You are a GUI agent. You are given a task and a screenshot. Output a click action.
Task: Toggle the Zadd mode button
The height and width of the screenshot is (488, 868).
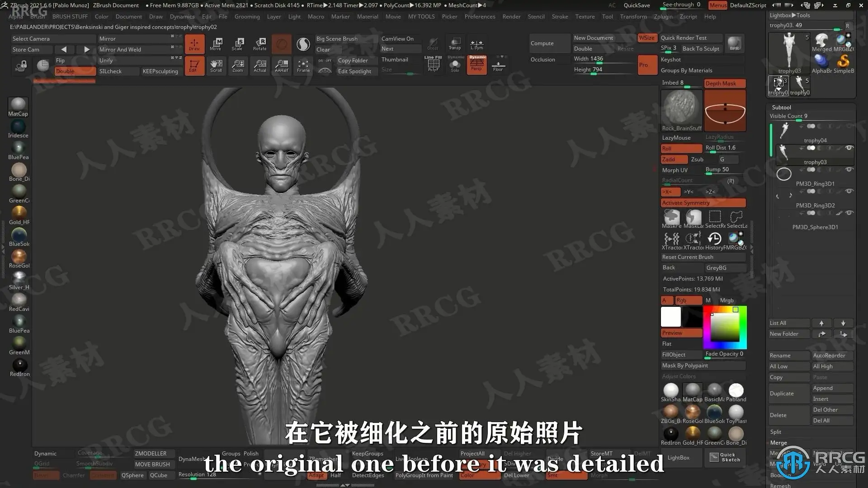(674, 160)
